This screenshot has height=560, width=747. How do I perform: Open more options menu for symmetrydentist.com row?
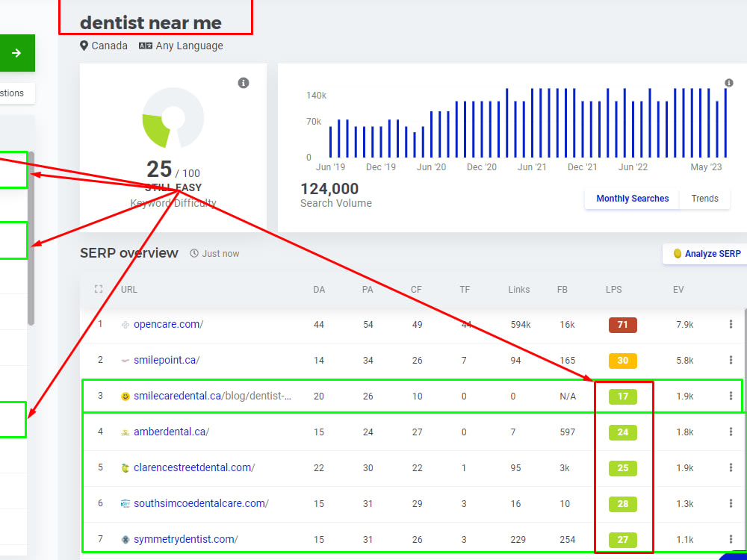(731, 539)
